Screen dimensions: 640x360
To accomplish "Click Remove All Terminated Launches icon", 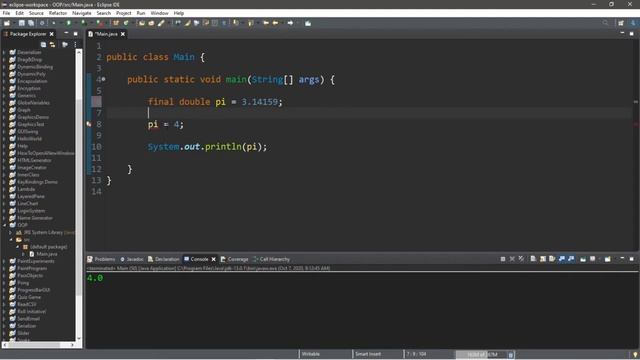I will pyautogui.click(x=521, y=259).
